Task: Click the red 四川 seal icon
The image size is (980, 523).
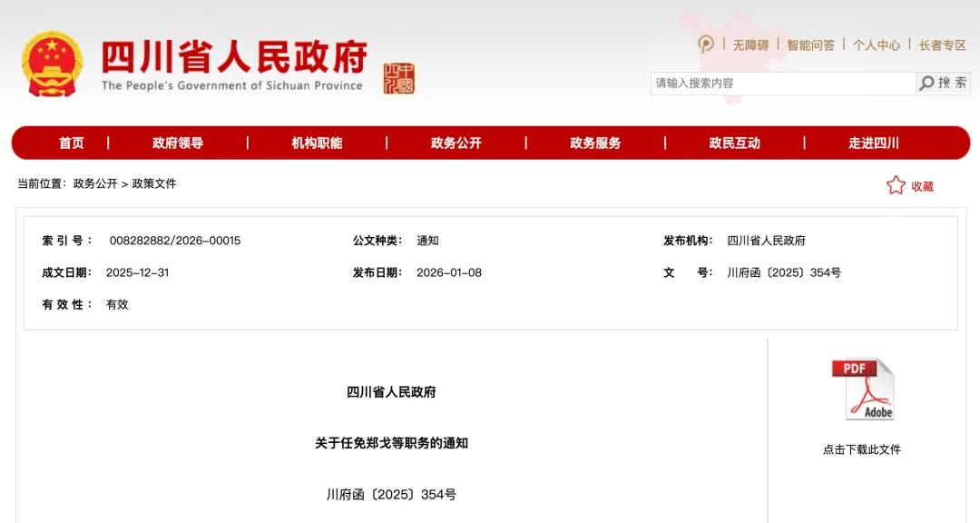Action: tap(398, 78)
